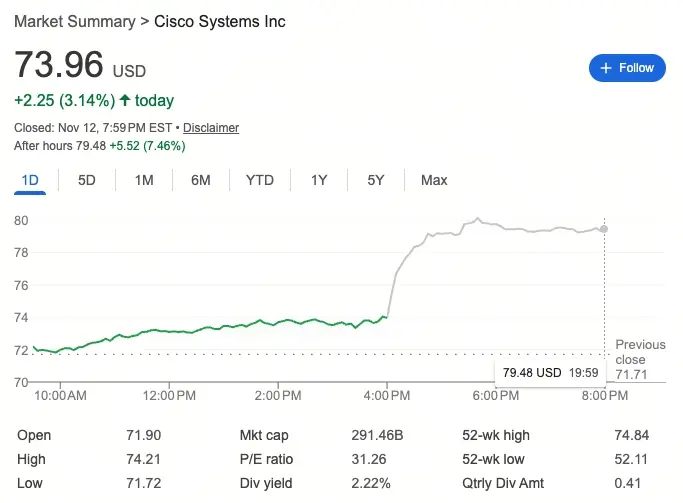Open the Disclaimer link

(x=211, y=128)
